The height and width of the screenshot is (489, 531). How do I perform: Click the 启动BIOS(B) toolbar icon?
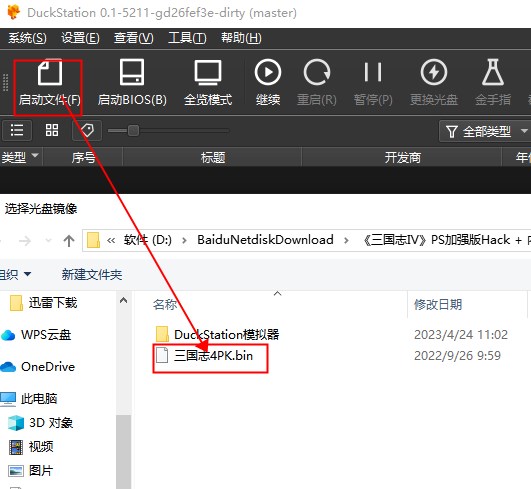[x=132, y=72]
